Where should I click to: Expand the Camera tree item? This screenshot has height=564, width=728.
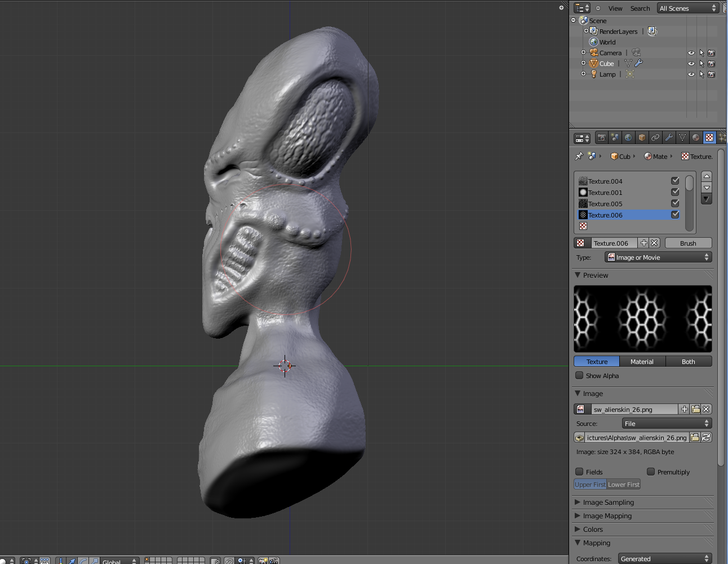(584, 52)
